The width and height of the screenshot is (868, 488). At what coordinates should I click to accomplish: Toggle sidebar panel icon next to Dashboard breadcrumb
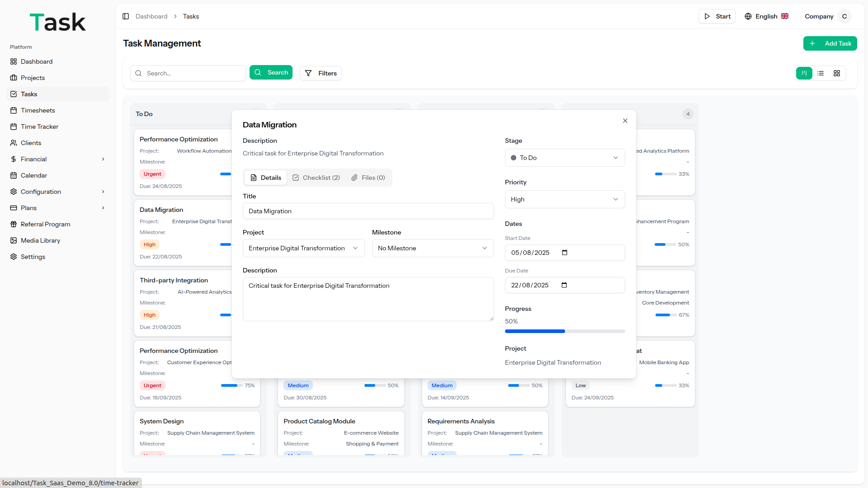[126, 16]
